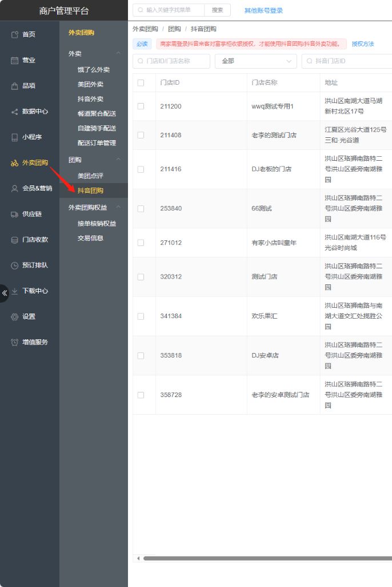Click the 门店ID column header
The image size is (392, 587).
click(170, 83)
